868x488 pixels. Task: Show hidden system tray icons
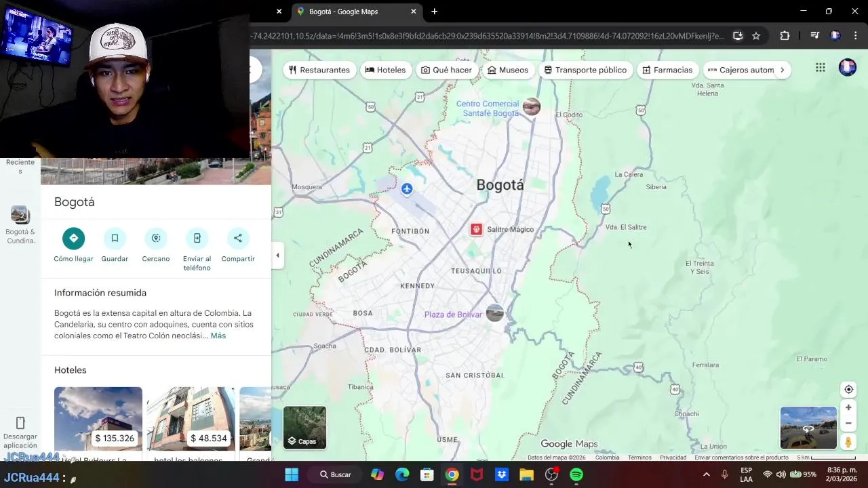tap(706, 474)
